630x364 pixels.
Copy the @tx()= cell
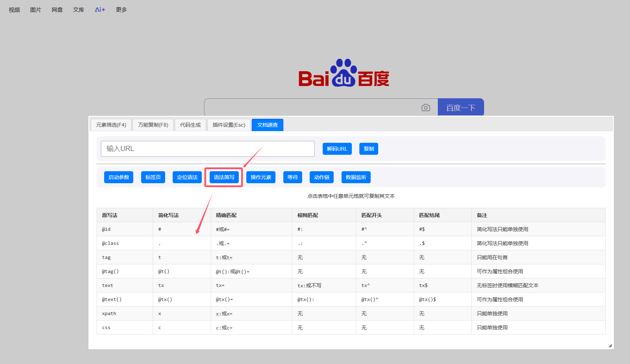[251, 299]
